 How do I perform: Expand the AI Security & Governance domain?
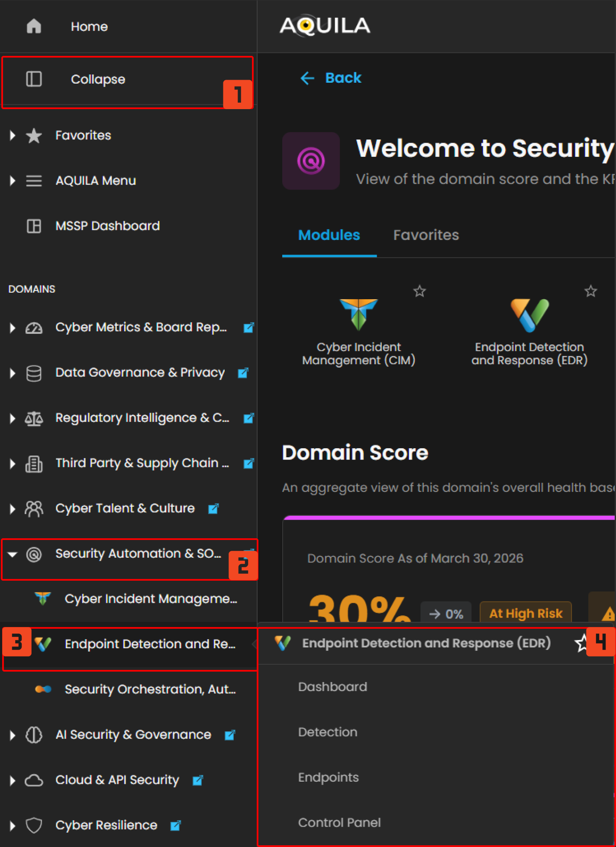point(13,735)
